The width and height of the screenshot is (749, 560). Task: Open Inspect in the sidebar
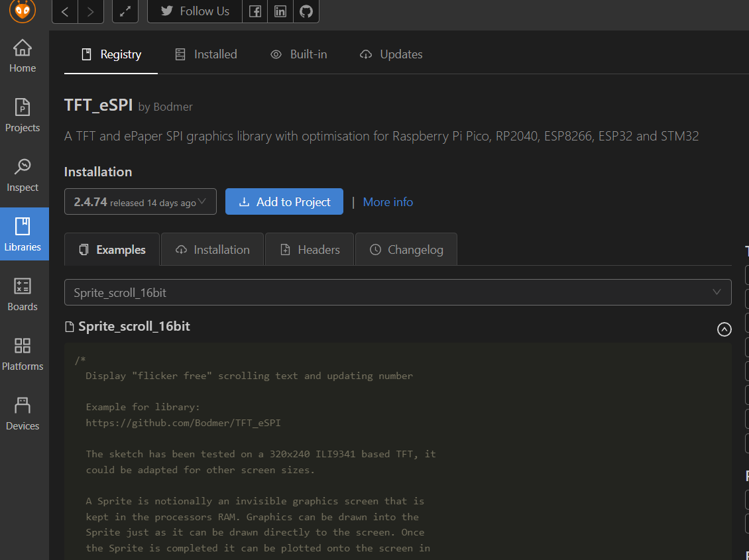(23, 175)
